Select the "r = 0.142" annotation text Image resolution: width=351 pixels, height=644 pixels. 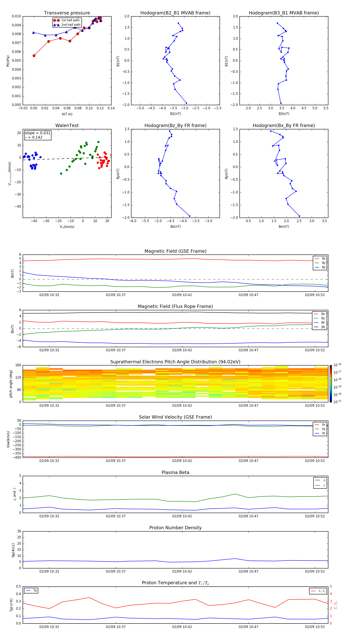click(34, 137)
